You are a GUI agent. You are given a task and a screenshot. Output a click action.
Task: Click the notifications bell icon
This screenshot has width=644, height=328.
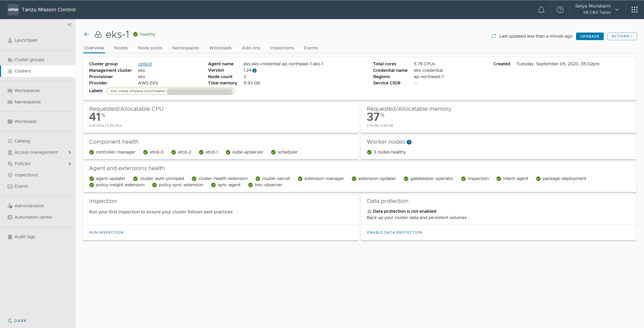coord(541,10)
